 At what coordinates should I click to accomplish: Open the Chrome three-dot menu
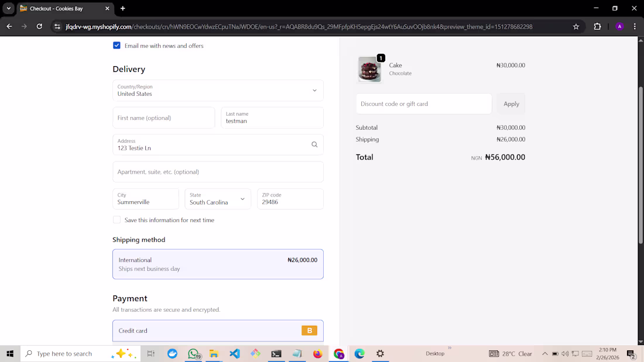635,27
